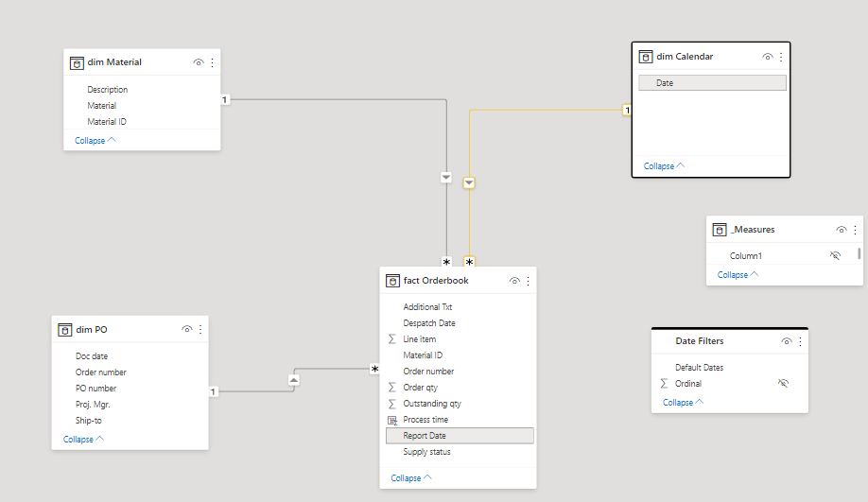Toggle visibility of Date Filters table
Viewport: 868px width, 502px height.
[x=787, y=341]
